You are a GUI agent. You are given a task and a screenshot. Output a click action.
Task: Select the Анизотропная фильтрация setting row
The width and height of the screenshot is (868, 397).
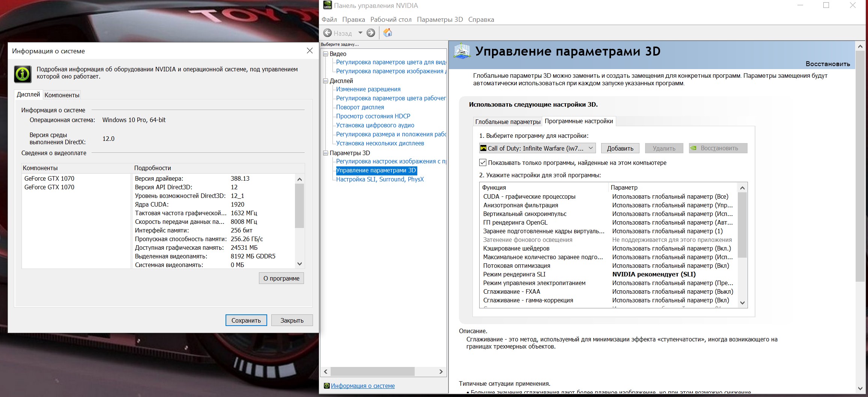click(x=608, y=205)
